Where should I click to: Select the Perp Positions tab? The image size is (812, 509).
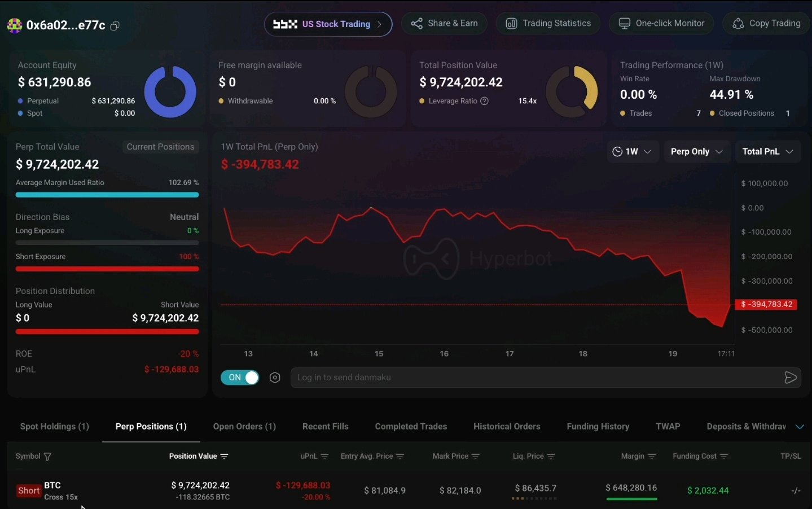[x=151, y=427]
